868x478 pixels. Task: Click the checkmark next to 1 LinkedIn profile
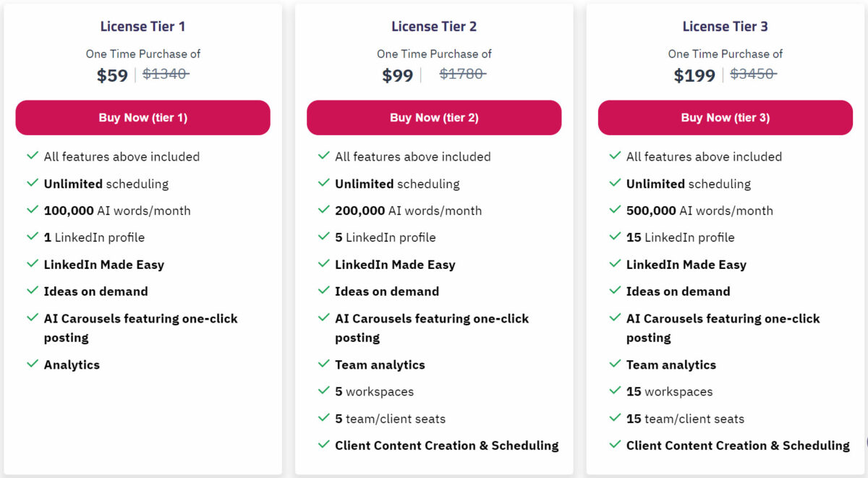tap(33, 237)
